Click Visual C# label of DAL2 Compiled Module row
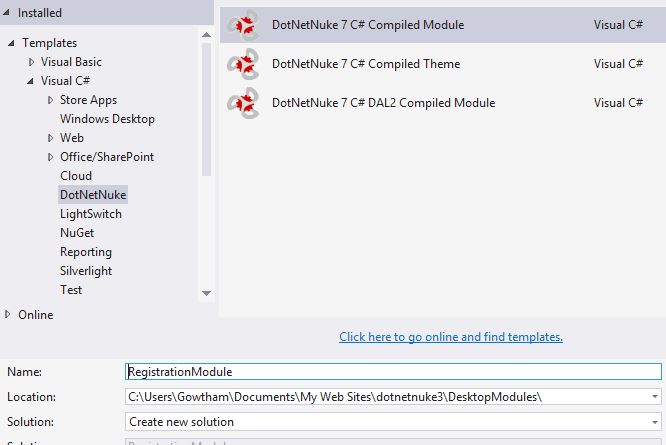The height and width of the screenshot is (445, 666). pyautogui.click(x=618, y=103)
